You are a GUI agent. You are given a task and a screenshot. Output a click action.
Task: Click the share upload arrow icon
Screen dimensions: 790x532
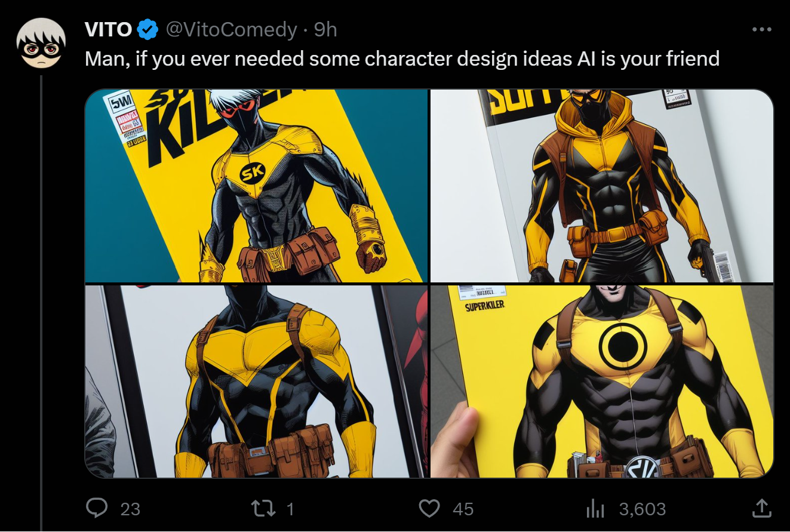[760, 508]
